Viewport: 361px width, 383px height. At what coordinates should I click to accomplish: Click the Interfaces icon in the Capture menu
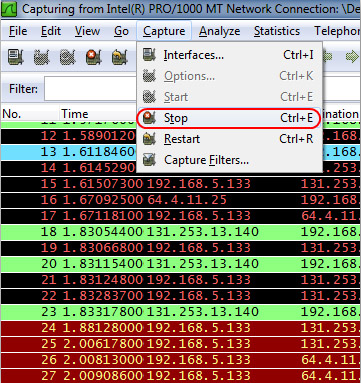(x=149, y=55)
